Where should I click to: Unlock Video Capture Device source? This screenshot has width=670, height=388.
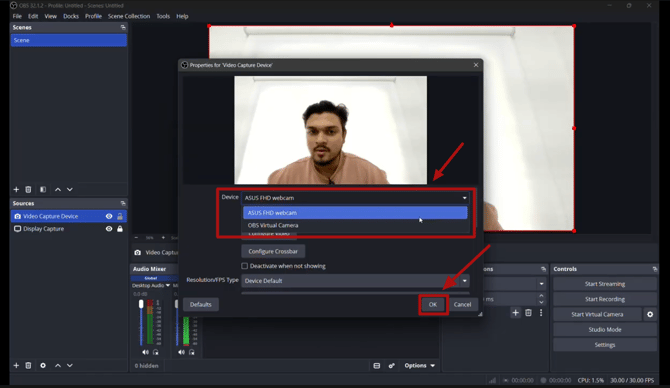point(120,216)
